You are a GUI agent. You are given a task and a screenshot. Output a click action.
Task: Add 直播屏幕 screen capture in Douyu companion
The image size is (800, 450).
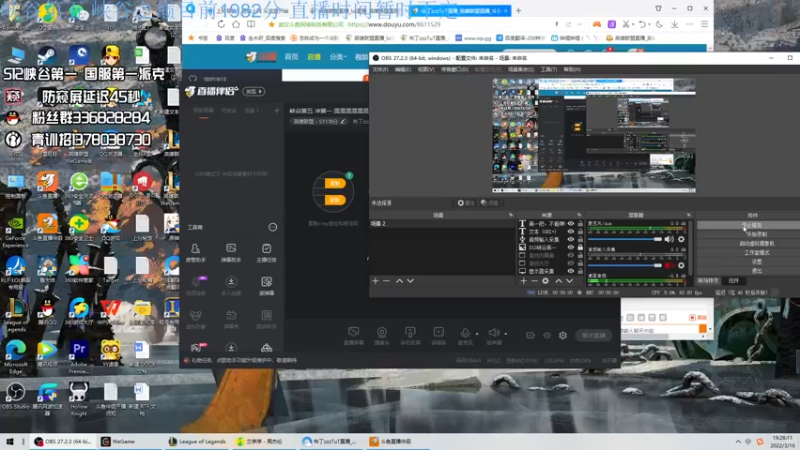pyautogui.click(x=354, y=336)
